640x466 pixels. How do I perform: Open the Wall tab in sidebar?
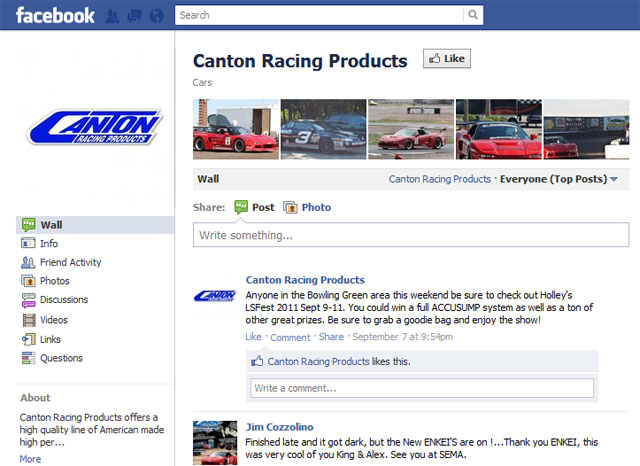[x=95, y=225]
